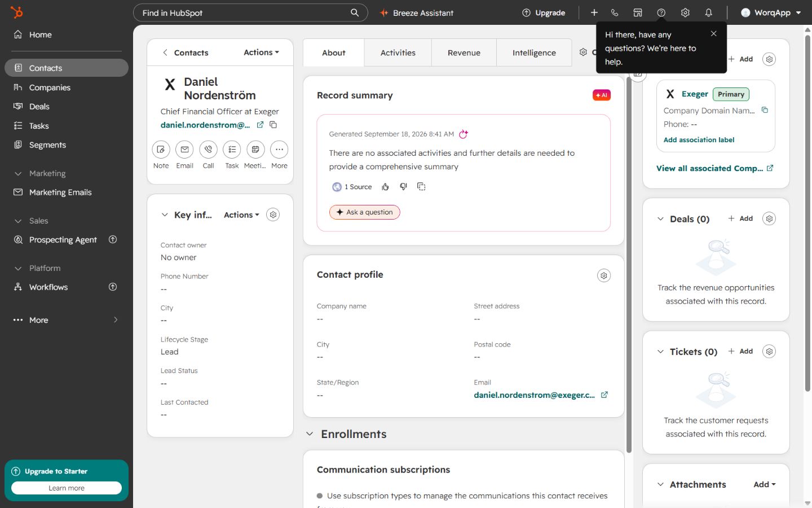Open Prospecting Agent
Viewport: 812px width, 508px height.
(x=63, y=239)
